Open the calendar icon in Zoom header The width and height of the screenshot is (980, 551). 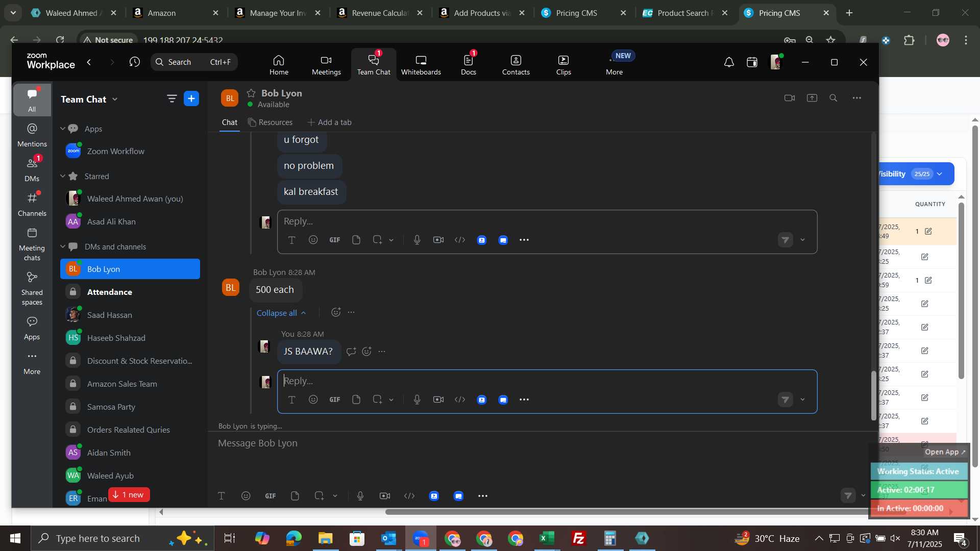pos(752,62)
